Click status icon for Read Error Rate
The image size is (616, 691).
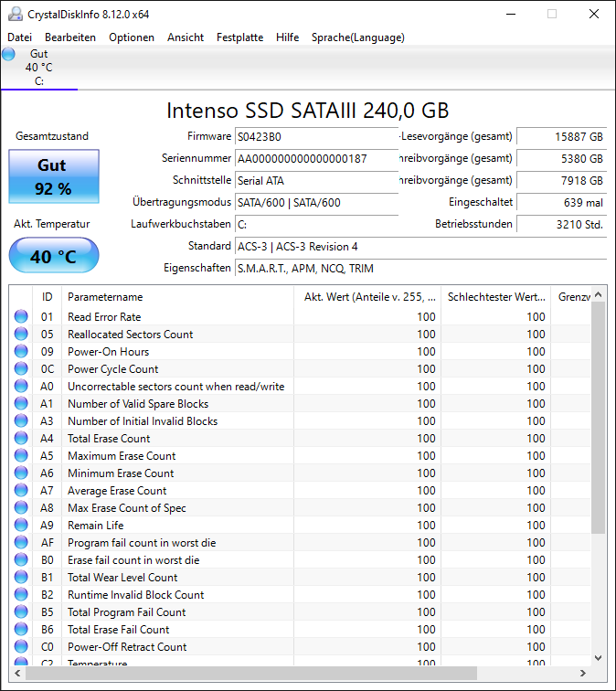(21, 316)
